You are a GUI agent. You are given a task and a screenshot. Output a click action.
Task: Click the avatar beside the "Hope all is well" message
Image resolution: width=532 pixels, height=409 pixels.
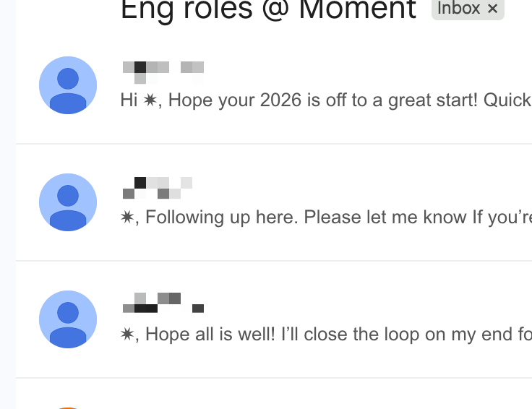click(68, 319)
